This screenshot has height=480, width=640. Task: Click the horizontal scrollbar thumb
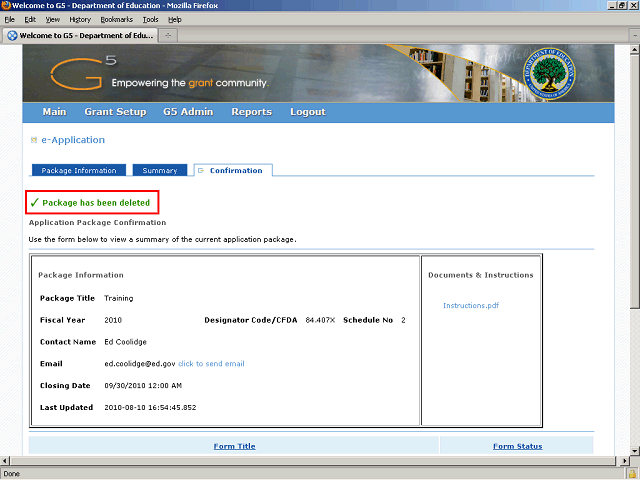coord(312,460)
